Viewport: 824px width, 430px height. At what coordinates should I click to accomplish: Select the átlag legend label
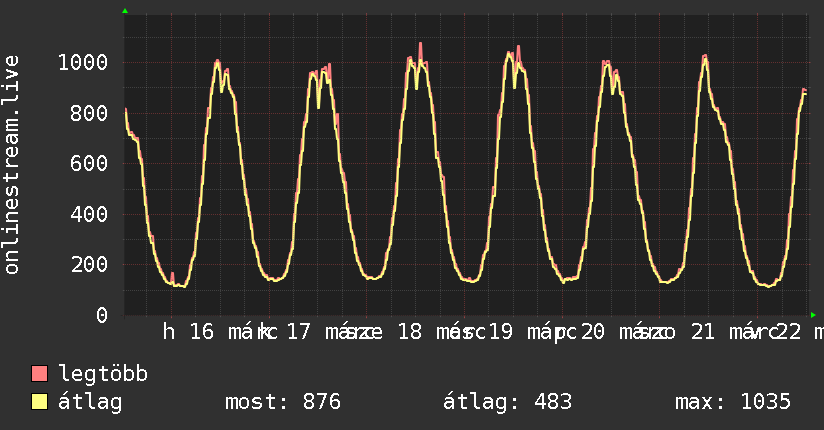[90, 403]
